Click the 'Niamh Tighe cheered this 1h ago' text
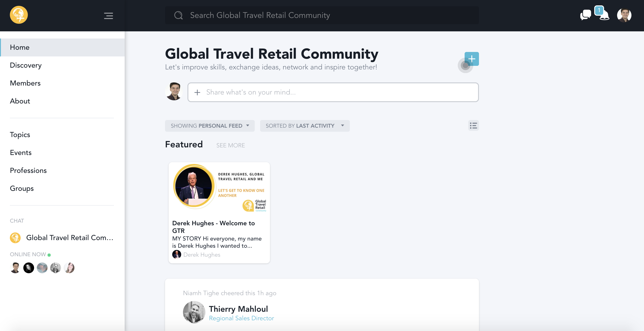This screenshot has width=644, height=331. click(x=229, y=293)
